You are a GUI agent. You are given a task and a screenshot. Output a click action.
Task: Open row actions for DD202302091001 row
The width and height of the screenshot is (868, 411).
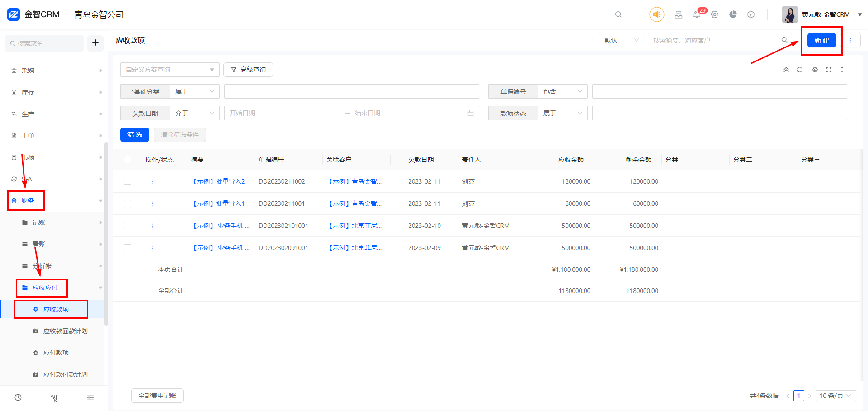tap(153, 248)
